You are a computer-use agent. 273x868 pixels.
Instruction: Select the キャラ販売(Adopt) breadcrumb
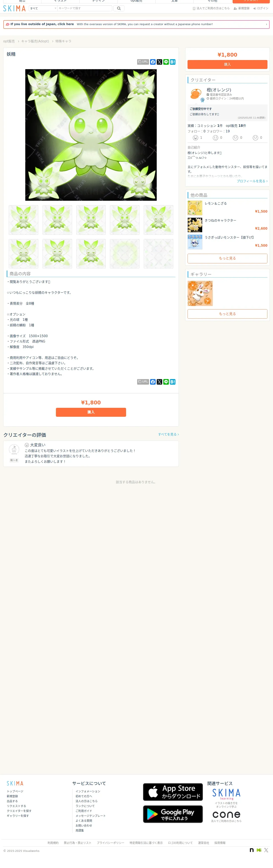pos(35,41)
